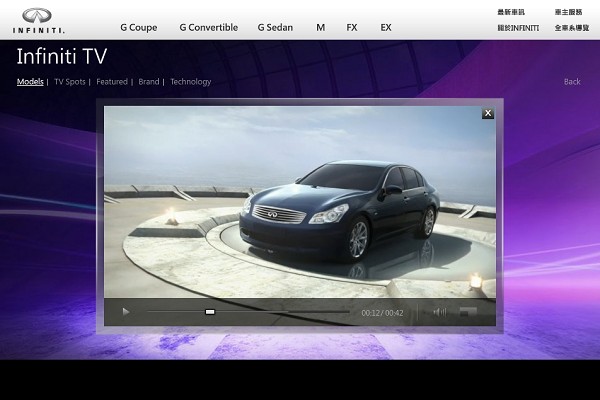The width and height of the screenshot is (600, 400).
Task: Click the fullscreen icon in video controls
Action: coord(466,312)
